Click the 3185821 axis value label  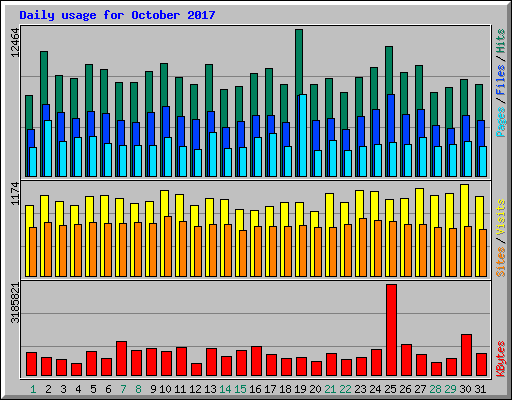15,303
